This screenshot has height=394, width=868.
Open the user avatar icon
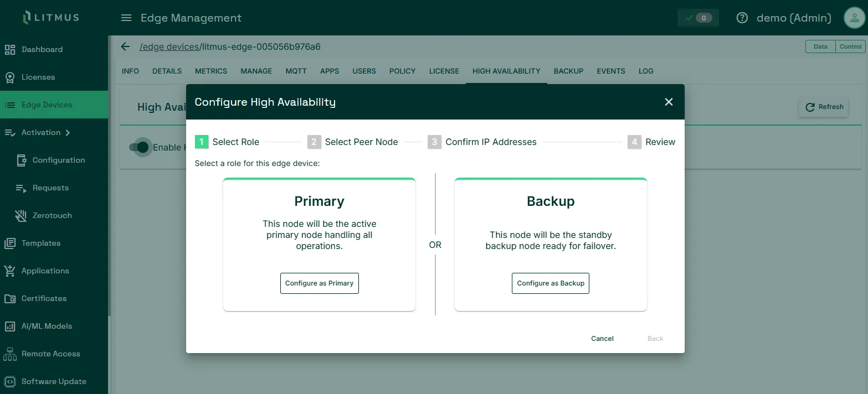854,18
